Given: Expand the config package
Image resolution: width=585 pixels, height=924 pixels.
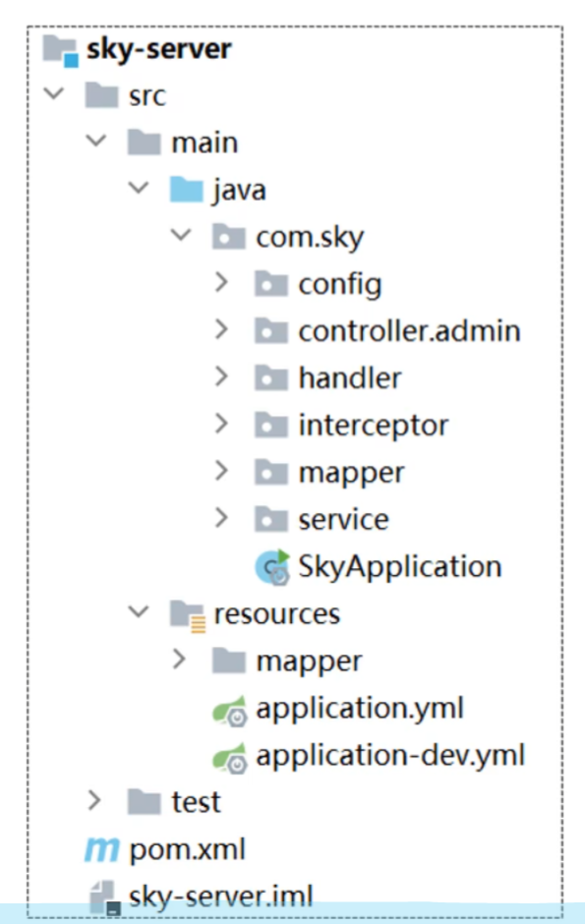Looking at the screenshot, I should [221, 283].
